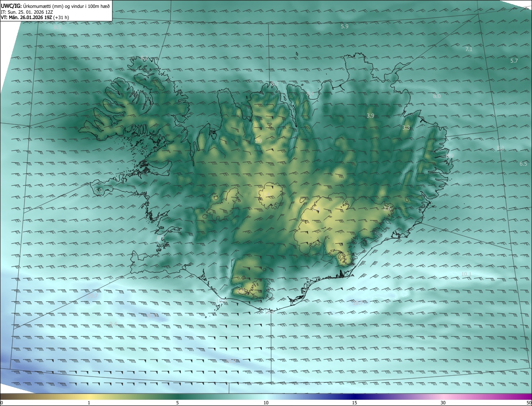Viewport: 532px width, 406px height.
Task: Click the '5.7' precipitation value label
Action: tap(514, 61)
